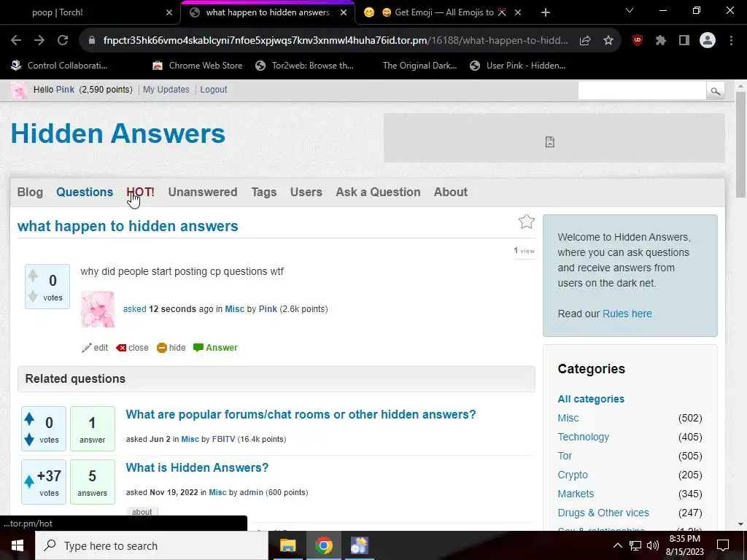Open the 'User Pink - Hidden...' bookmark
The image size is (747, 560).
point(517,66)
